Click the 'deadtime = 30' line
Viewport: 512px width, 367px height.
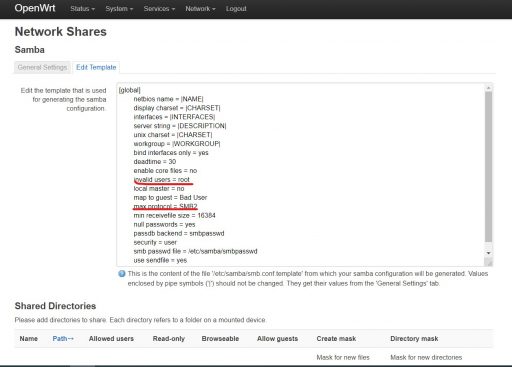(x=155, y=162)
